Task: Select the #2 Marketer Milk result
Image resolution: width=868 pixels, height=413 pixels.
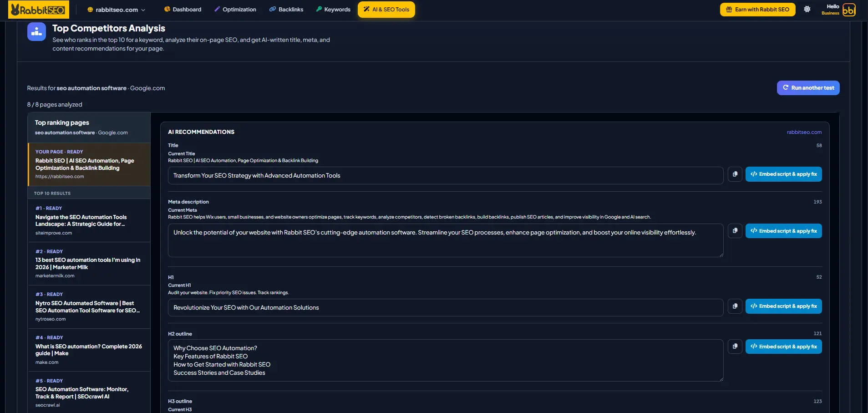Action: (89, 264)
